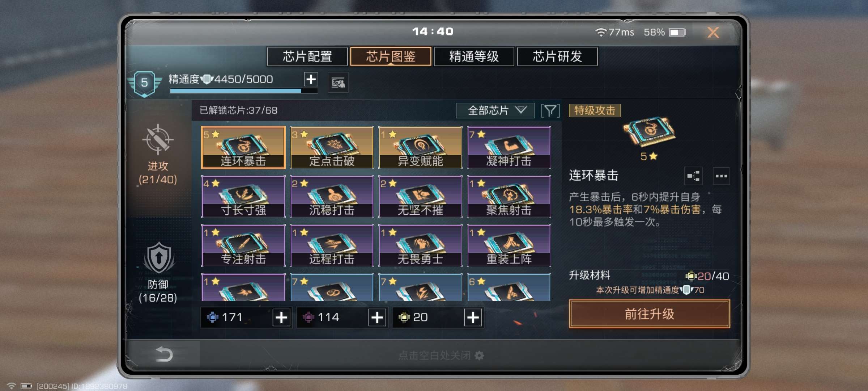Add more gold chip currency 20
Viewport: 868px width, 391px height.
[473, 318]
